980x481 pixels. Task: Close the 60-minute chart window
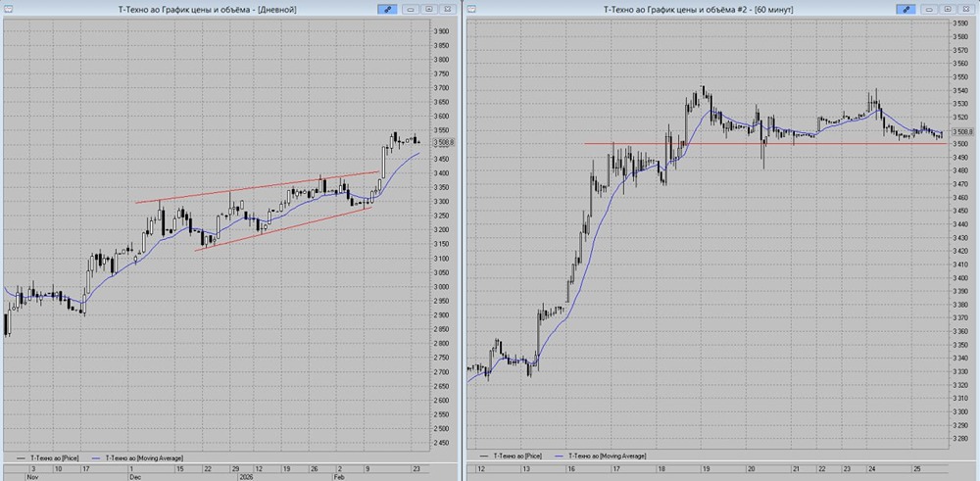(x=965, y=8)
